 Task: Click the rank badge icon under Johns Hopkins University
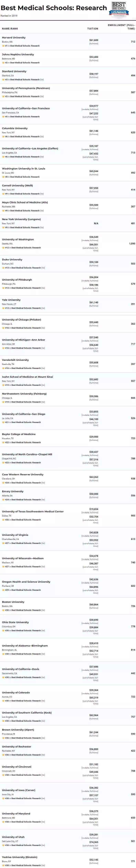3,63
